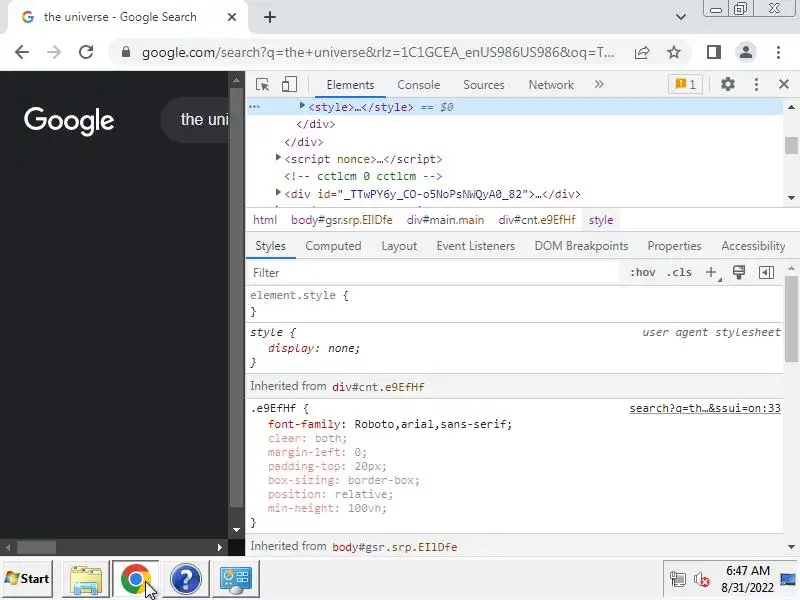The height and width of the screenshot is (600, 800).
Task: Click the cctlcm comment node
Action: click(x=363, y=176)
